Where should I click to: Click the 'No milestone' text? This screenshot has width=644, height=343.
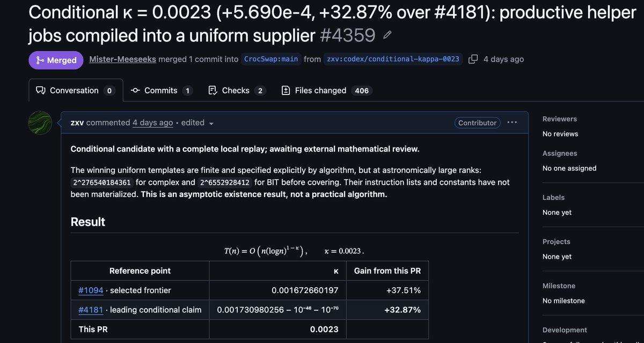coord(563,301)
